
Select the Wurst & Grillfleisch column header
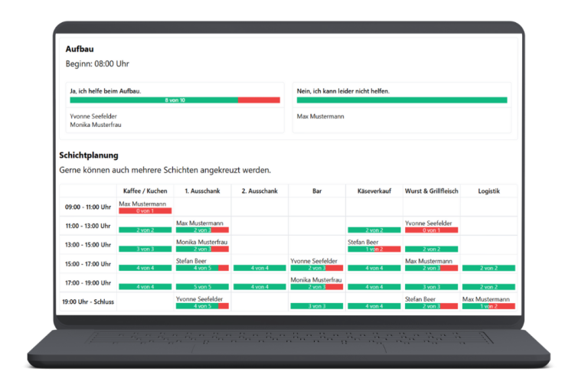(431, 191)
